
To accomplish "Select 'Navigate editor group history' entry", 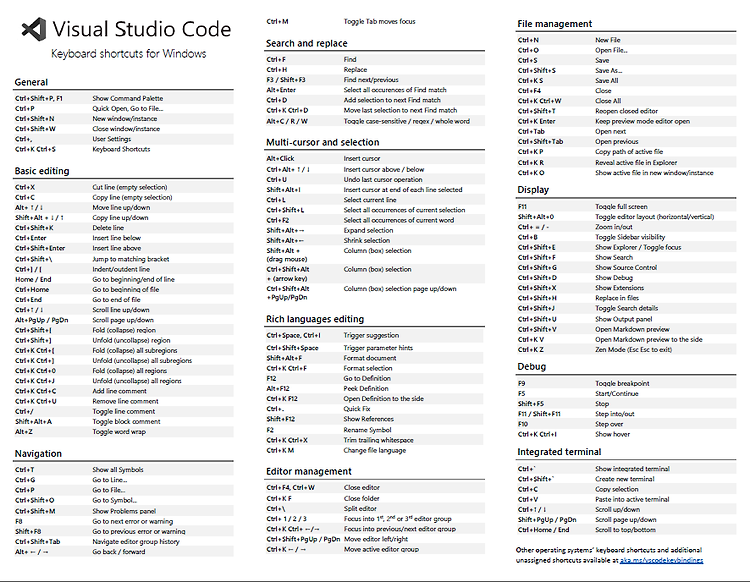I will [136, 541].
